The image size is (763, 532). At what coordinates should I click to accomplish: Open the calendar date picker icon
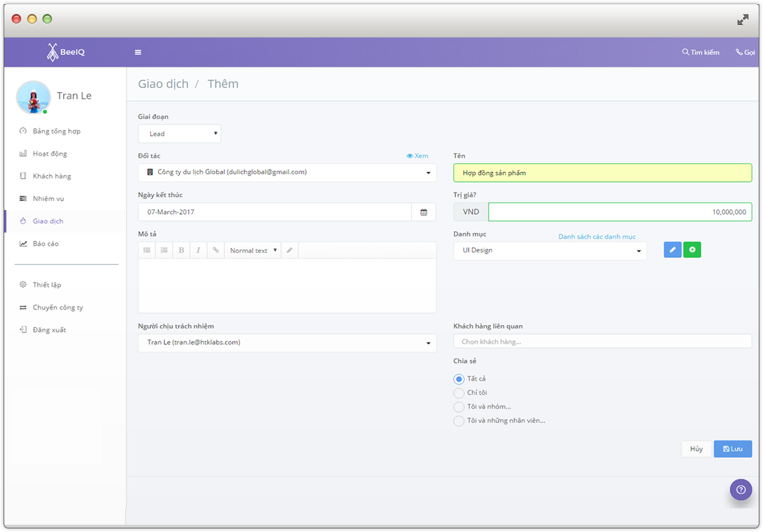[x=424, y=212]
